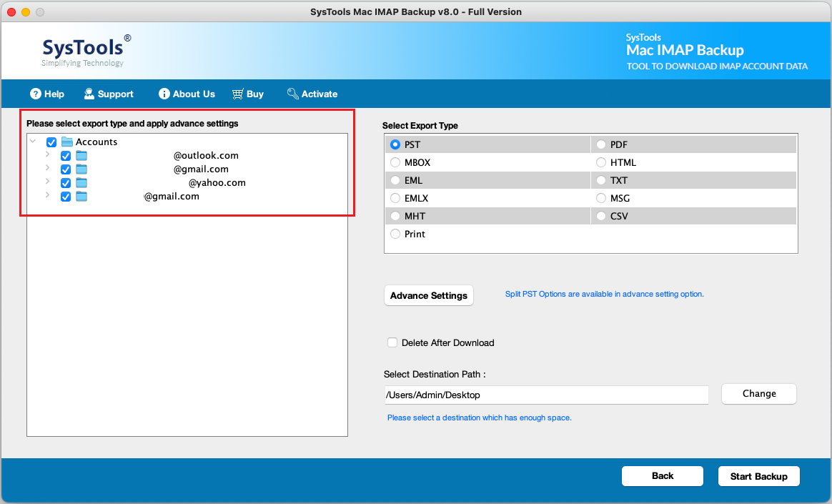Uncheck the Accounts root checkbox
Viewport: 832px width, 504px height.
click(51, 142)
